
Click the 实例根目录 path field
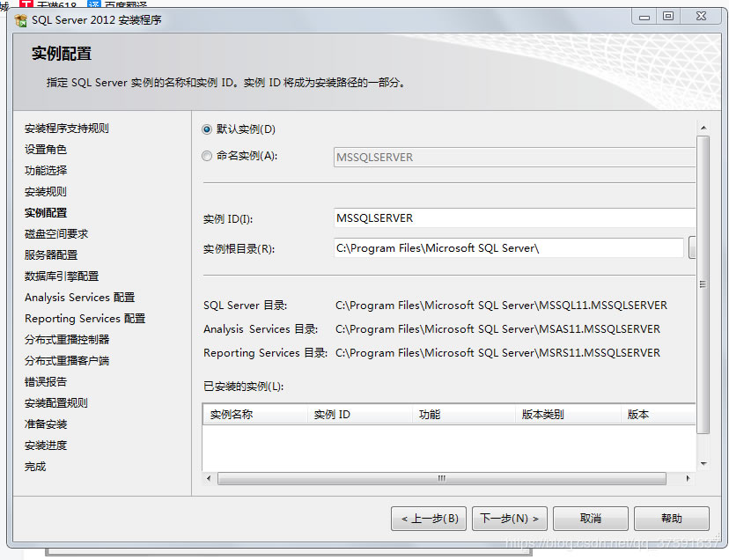tap(508, 248)
